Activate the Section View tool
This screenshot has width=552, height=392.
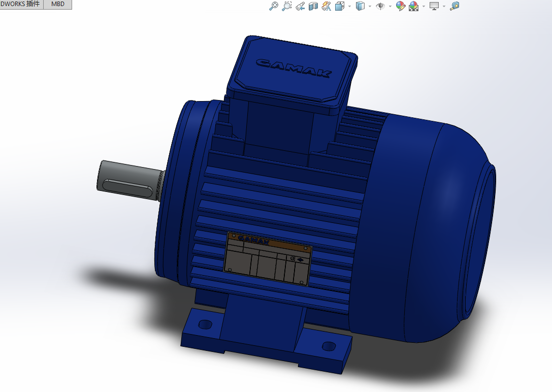[313, 6]
